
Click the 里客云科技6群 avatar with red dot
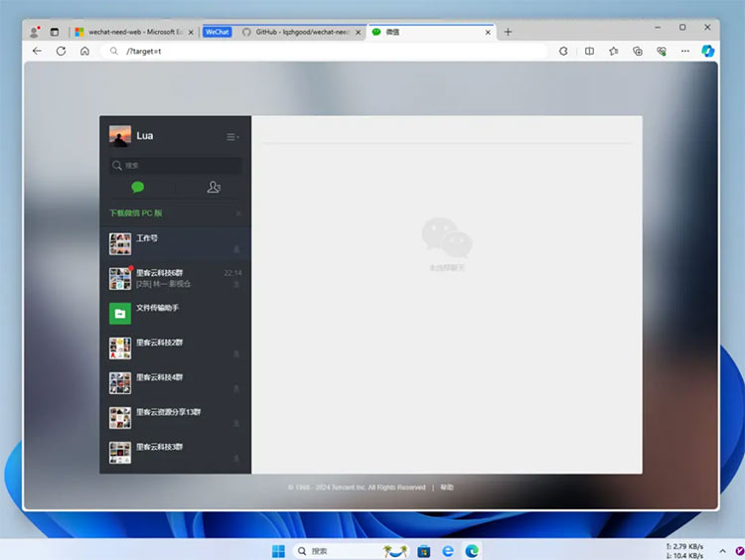[x=120, y=279]
